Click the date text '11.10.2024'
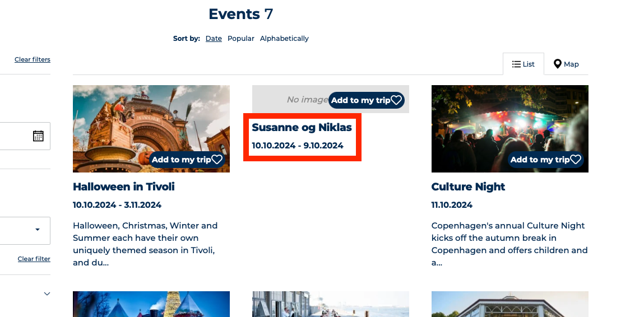 [452, 205]
